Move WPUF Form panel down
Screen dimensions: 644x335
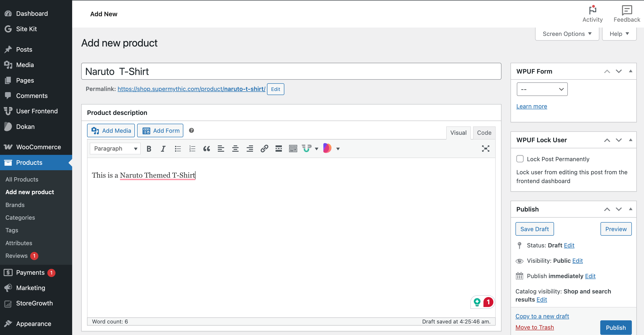[x=619, y=71]
